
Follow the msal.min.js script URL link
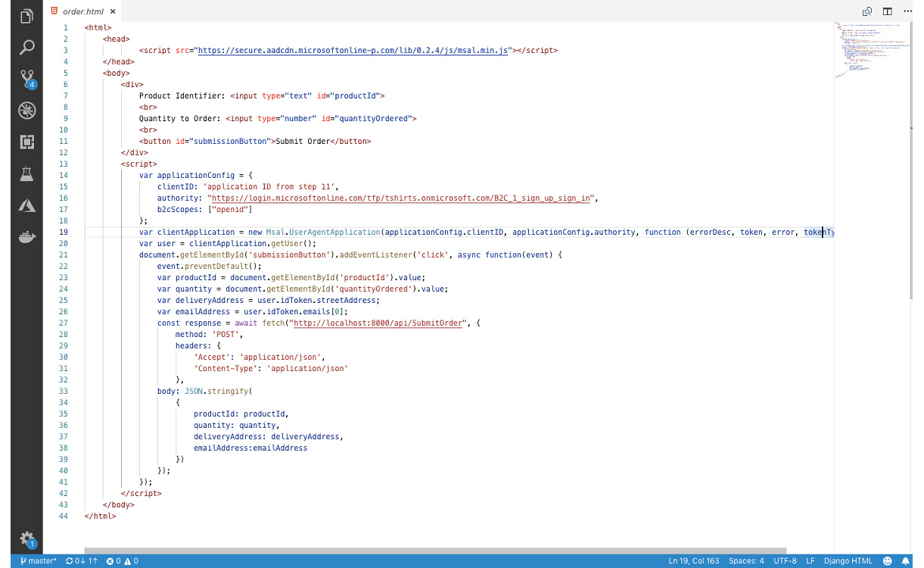coord(353,50)
